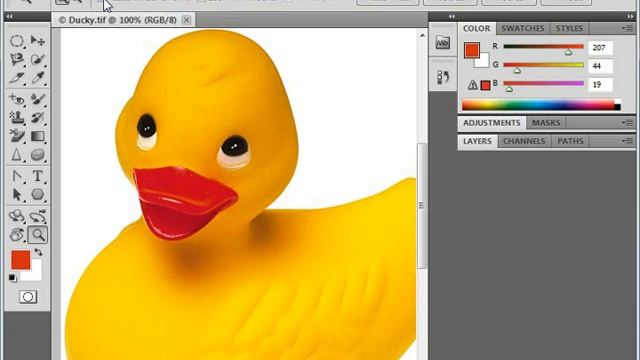Reset to default black and white colors
The image size is (640, 360).
click(x=13, y=278)
